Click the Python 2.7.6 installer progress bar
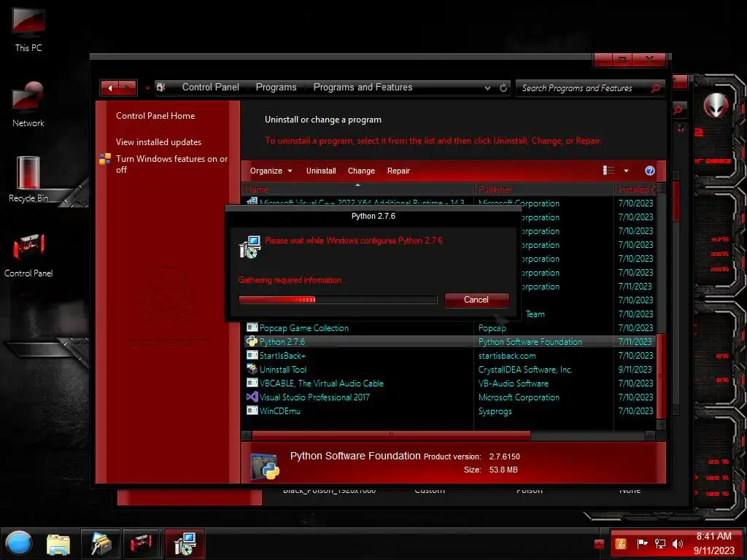The image size is (747, 560). (338, 300)
